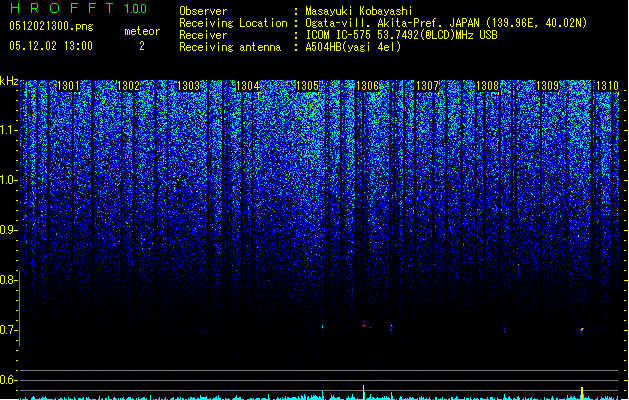
Task: Click the 1301 time marker
Action: point(68,86)
